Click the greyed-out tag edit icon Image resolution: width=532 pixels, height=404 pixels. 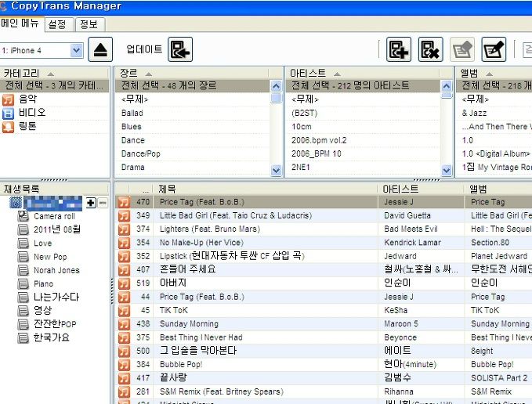[462, 49]
